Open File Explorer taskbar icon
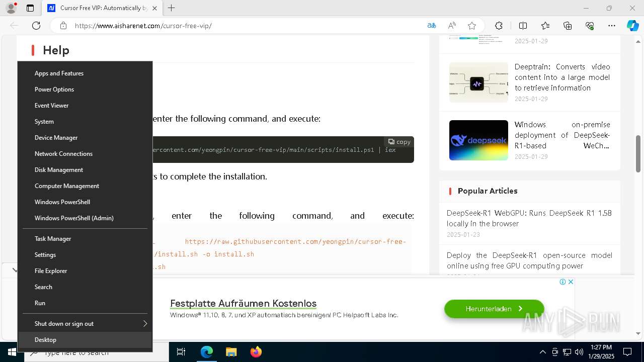Viewport: 644px width, 362px height. (x=231, y=352)
